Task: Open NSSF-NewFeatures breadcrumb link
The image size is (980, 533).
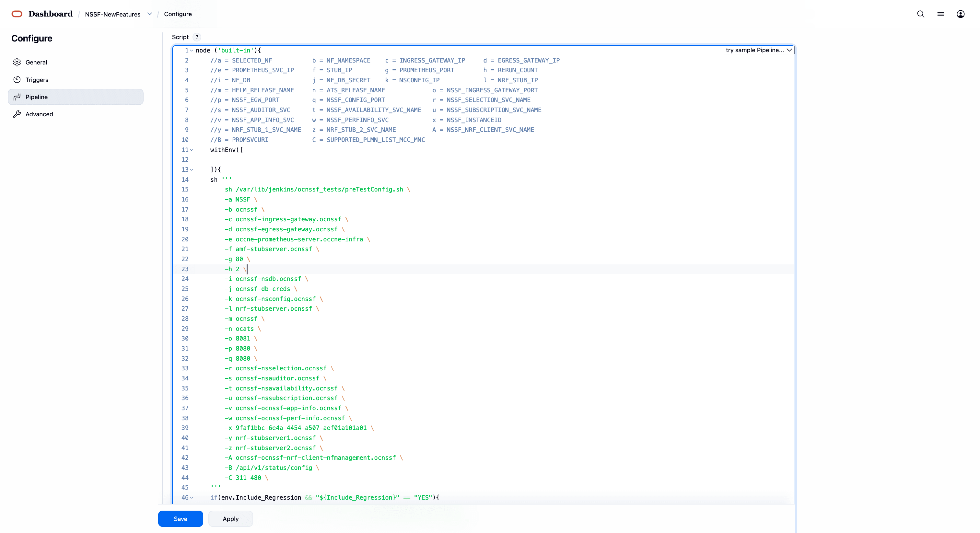Action: pyautogui.click(x=112, y=14)
